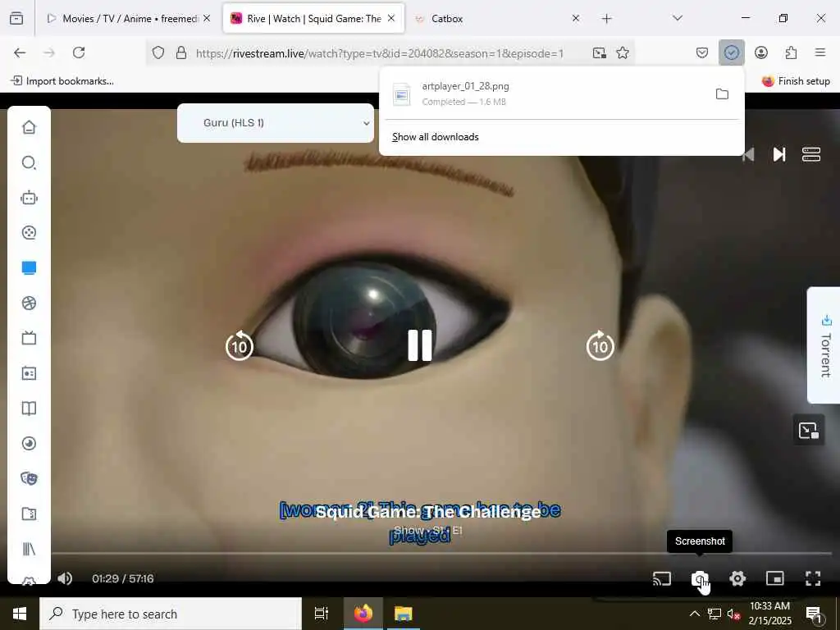The height and width of the screenshot is (630, 840).
Task: Select the Rive Squid Game tab
Action: pyautogui.click(x=313, y=19)
